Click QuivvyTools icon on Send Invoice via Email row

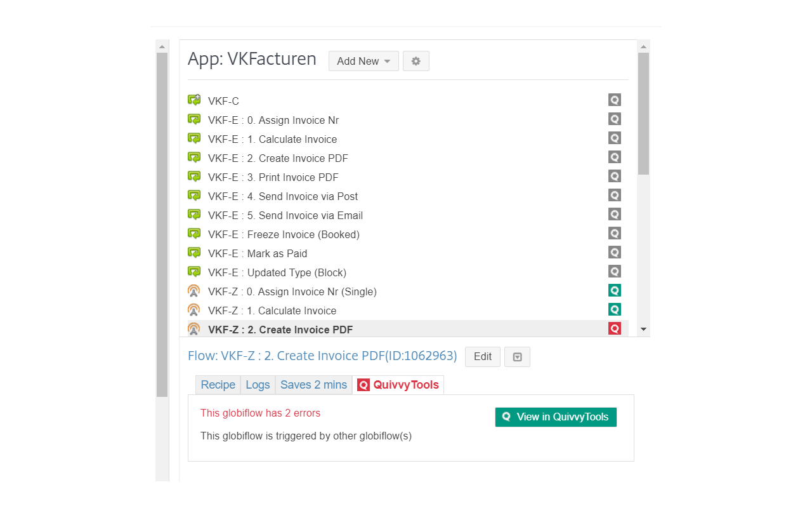click(615, 214)
